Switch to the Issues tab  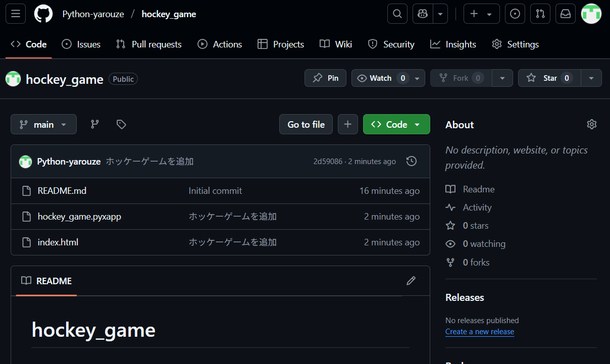pyautogui.click(x=81, y=44)
